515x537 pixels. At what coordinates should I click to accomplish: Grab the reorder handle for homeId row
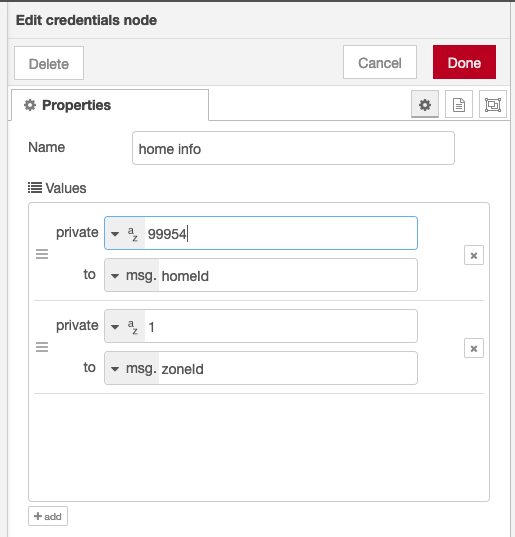pos(42,254)
